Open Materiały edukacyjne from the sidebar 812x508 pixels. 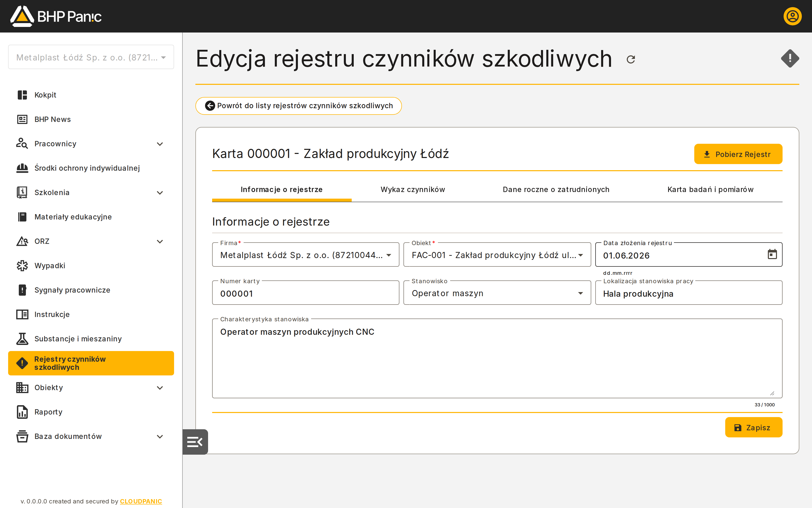[91, 217]
